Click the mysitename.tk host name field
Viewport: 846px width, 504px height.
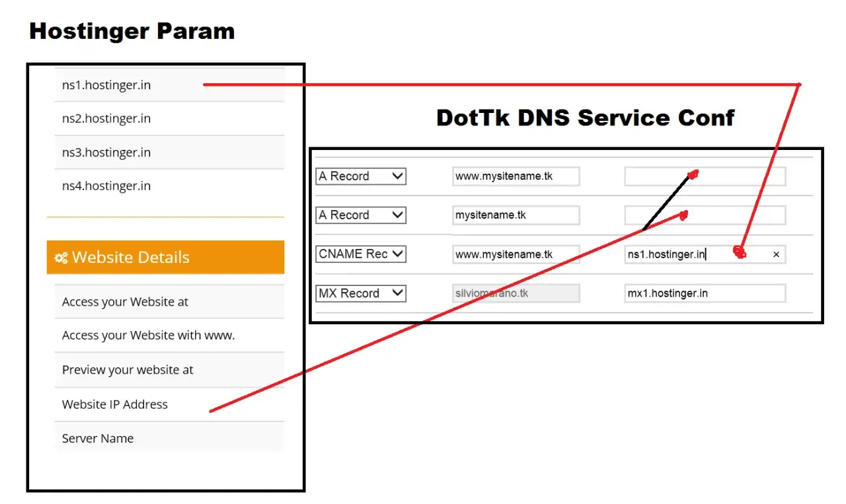[516, 215]
